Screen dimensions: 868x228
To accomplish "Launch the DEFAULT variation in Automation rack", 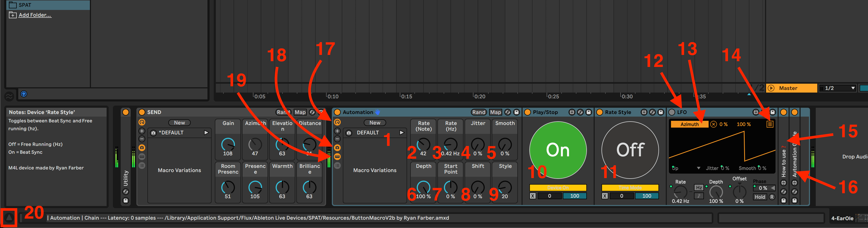I will point(402,133).
